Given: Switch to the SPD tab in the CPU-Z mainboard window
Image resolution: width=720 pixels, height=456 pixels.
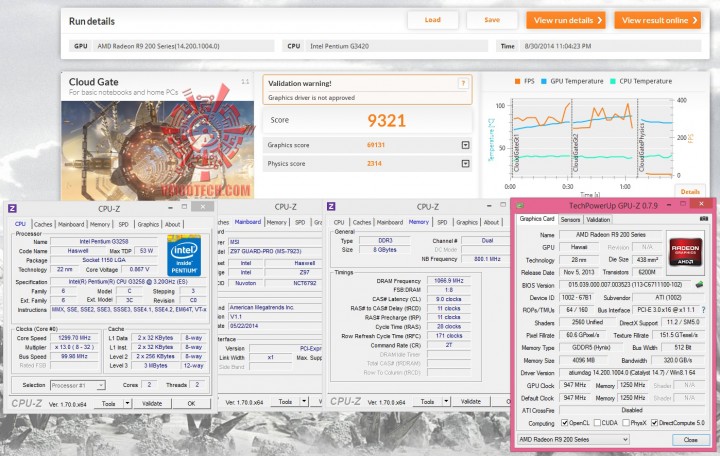Looking at the screenshot, I should click(300, 222).
